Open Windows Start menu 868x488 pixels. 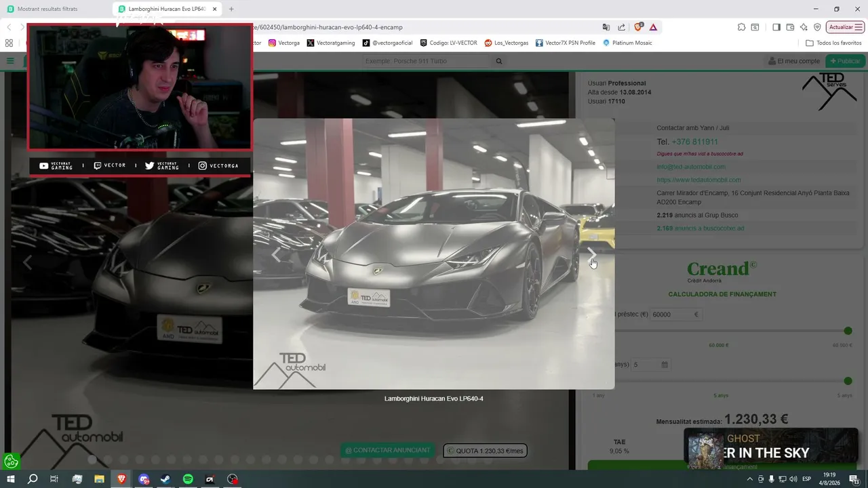11,479
